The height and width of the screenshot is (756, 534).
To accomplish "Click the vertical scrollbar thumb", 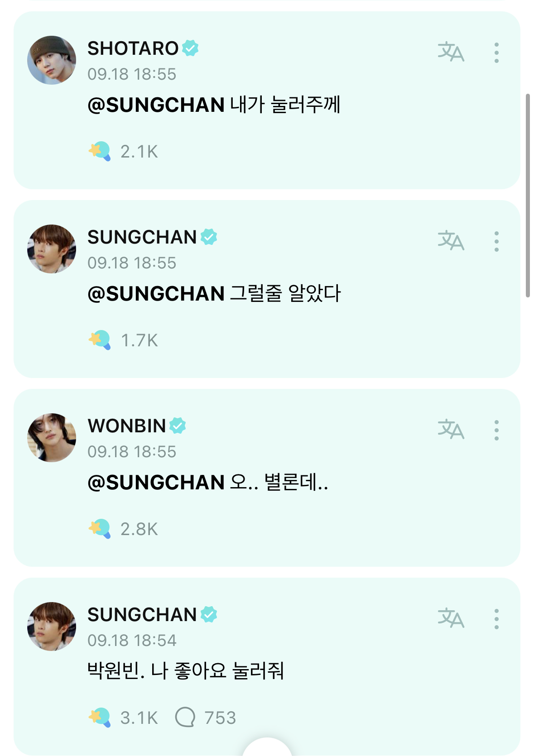I will click(x=528, y=195).
